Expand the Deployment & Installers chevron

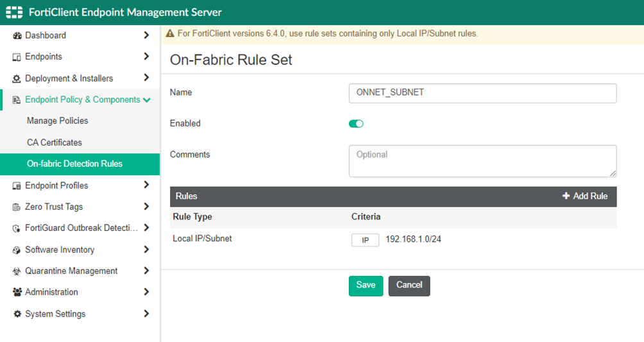[146, 78]
